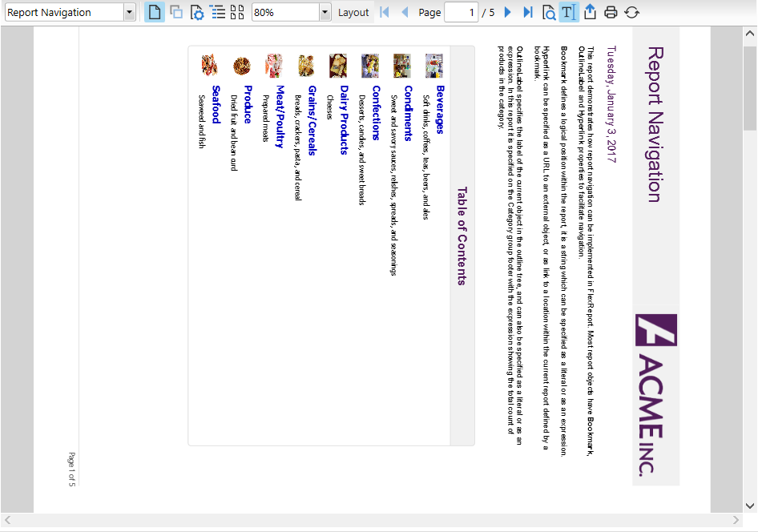Click the horizontal scrollbar right arrow
The width and height of the screenshot is (758, 532).
pyautogui.click(x=736, y=520)
